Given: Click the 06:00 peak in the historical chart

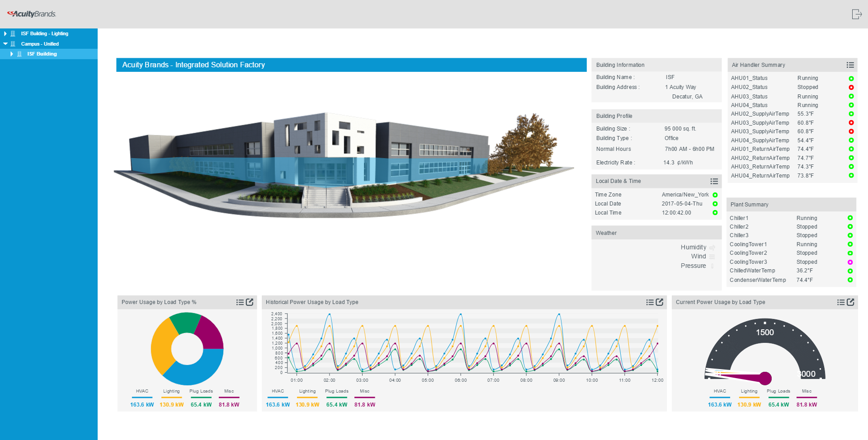Looking at the screenshot, I should [461, 314].
